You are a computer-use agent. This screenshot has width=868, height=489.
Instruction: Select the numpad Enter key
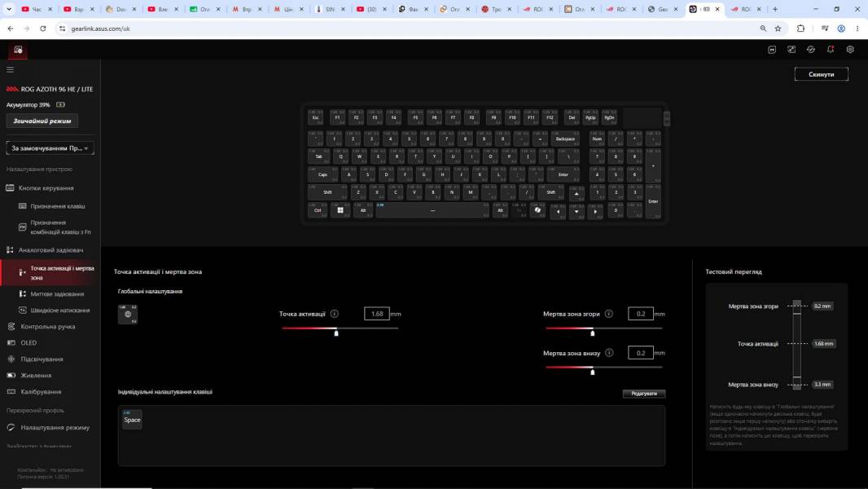(x=653, y=201)
